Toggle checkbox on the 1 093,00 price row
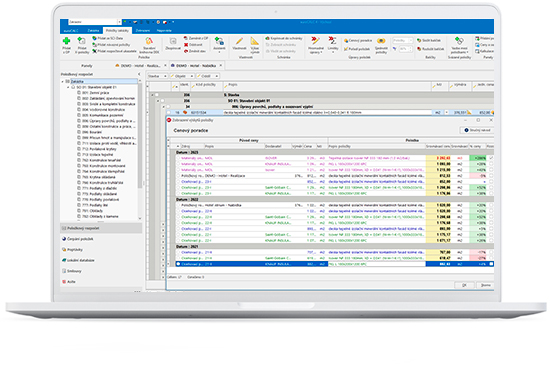 (491, 164)
